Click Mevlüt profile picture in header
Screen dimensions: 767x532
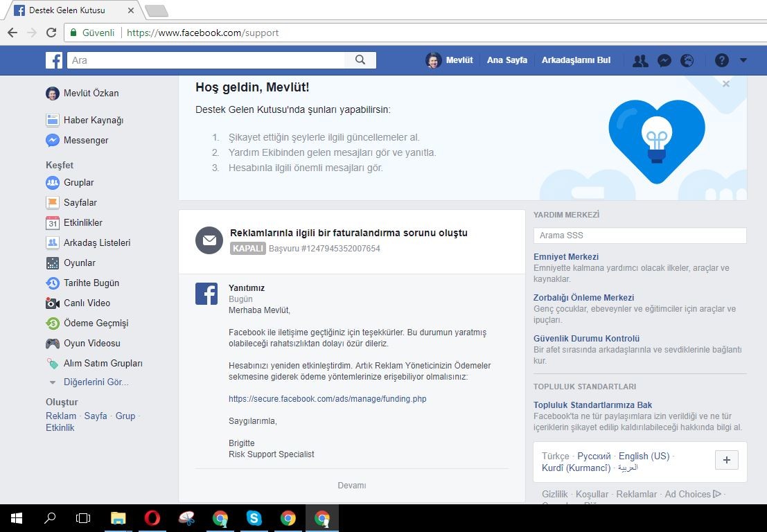433,60
